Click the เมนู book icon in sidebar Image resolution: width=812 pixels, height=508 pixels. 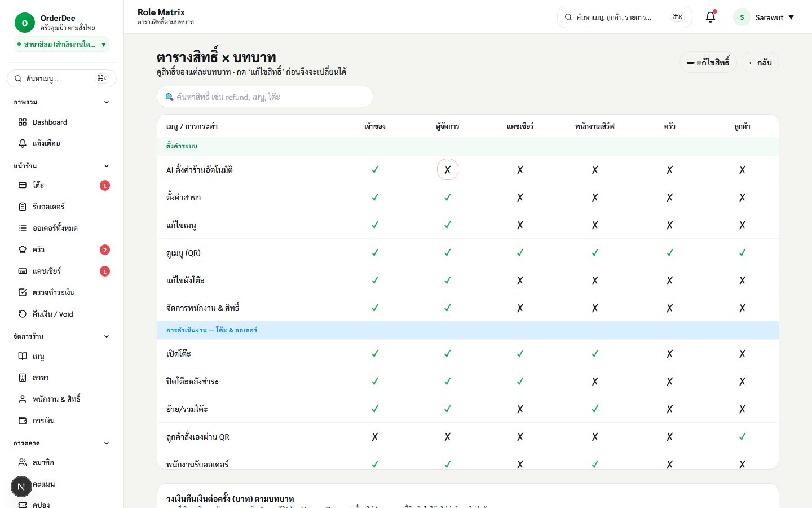point(23,356)
